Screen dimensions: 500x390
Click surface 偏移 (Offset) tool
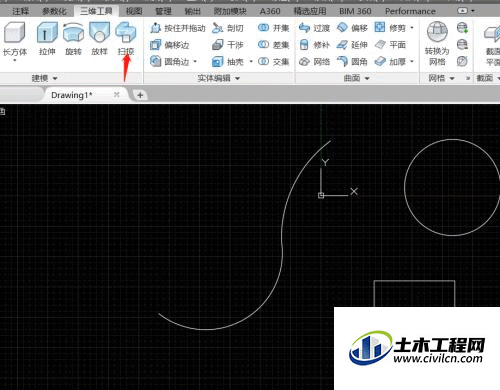click(x=352, y=28)
